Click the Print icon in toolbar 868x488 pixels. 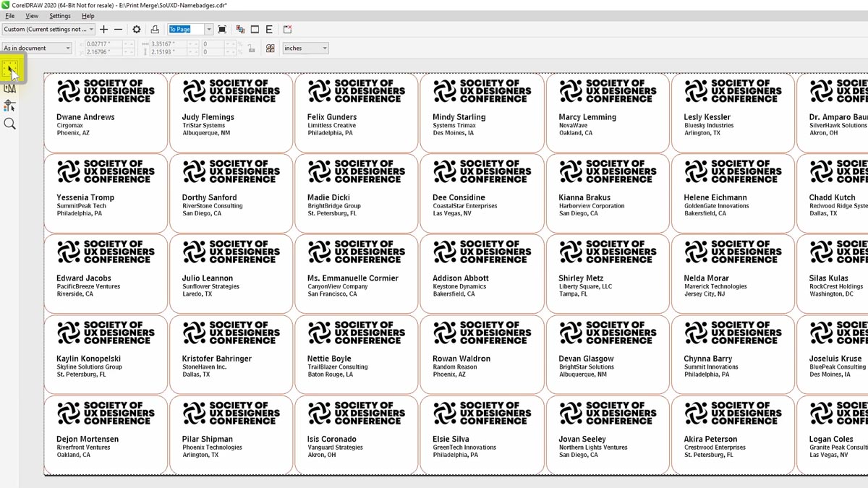155,30
